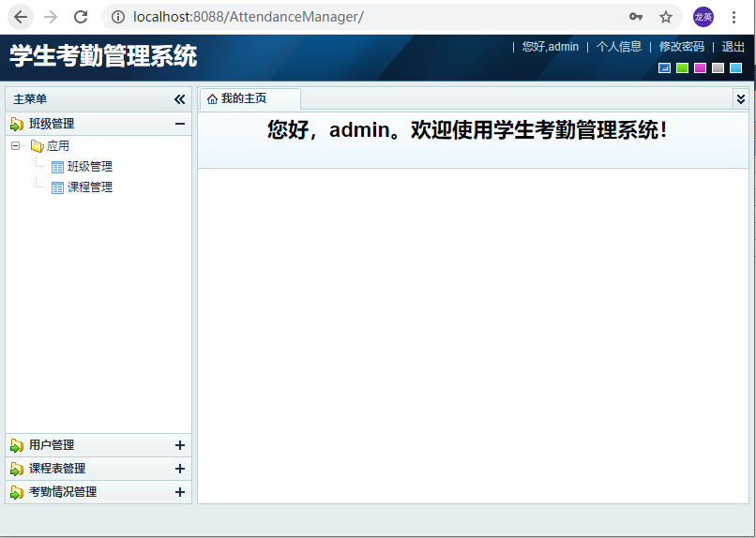Click the table icon beside 班级管理 leaf
The image size is (756, 538).
57,168
